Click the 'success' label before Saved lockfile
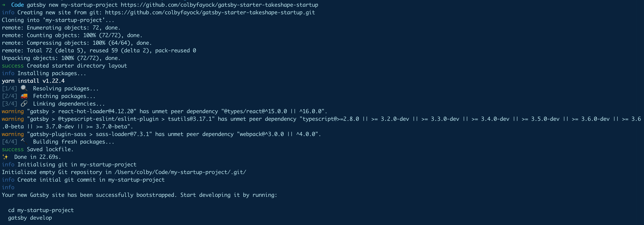Screen dimensions: 644x225 click(x=13, y=149)
